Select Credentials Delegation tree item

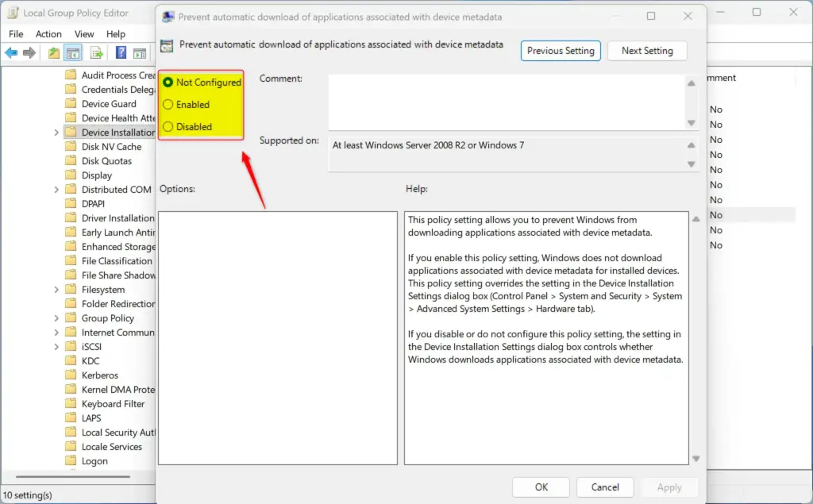click(118, 89)
